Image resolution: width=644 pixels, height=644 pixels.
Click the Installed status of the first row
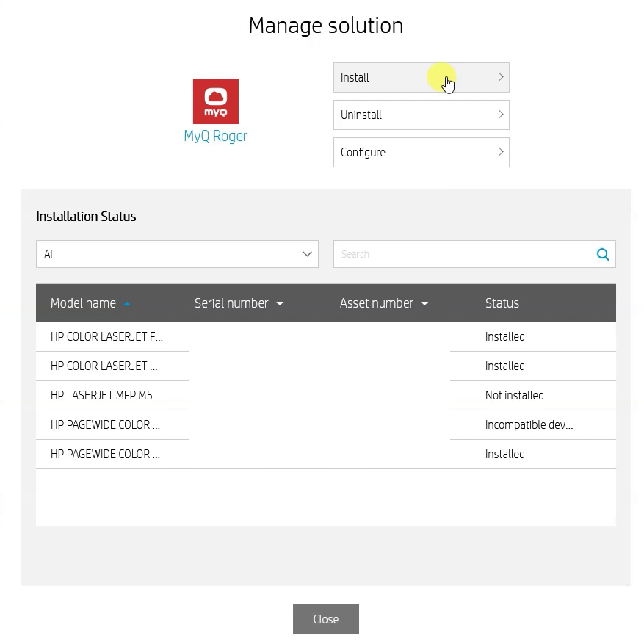point(504,336)
